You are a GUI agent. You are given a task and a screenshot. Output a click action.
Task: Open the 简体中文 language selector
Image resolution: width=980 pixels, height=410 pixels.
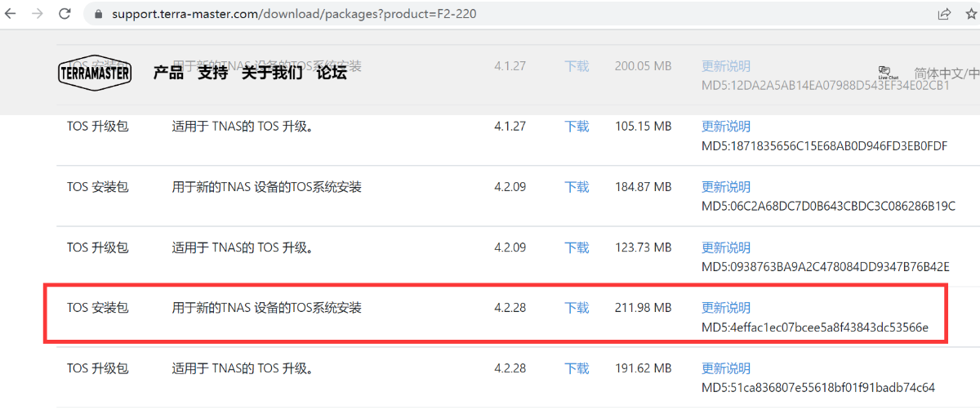click(x=946, y=74)
